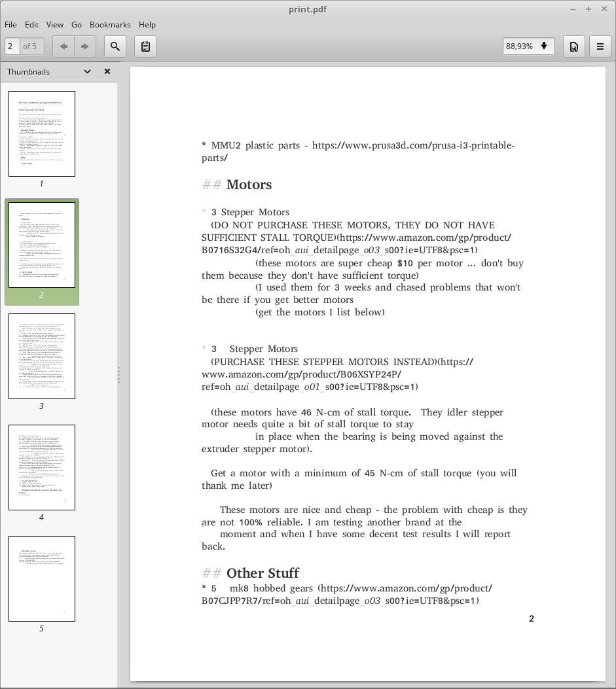Click the document view options icon
This screenshot has height=689, width=616.
(573, 46)
